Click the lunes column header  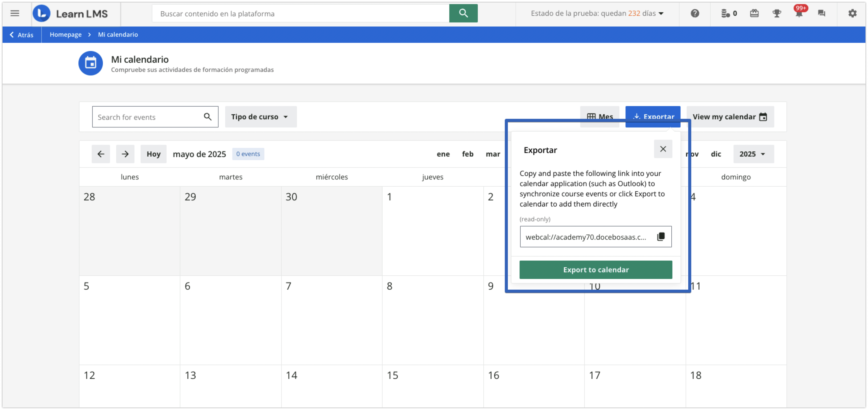click(130, 177)
